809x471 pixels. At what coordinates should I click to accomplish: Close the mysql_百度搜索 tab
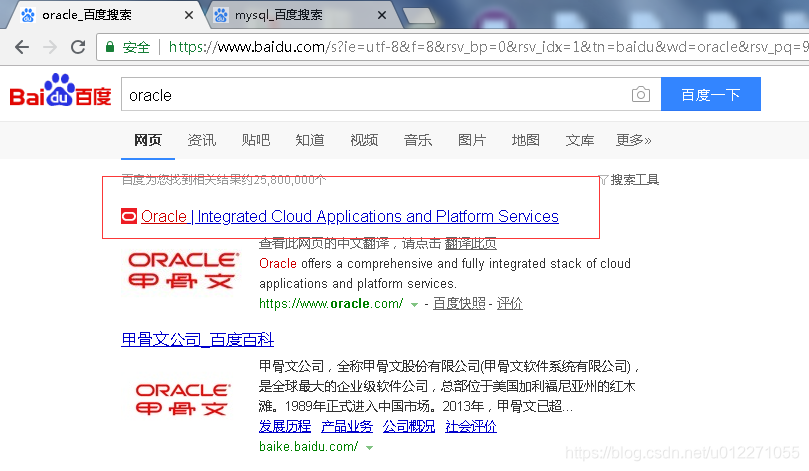click(382, 15)
